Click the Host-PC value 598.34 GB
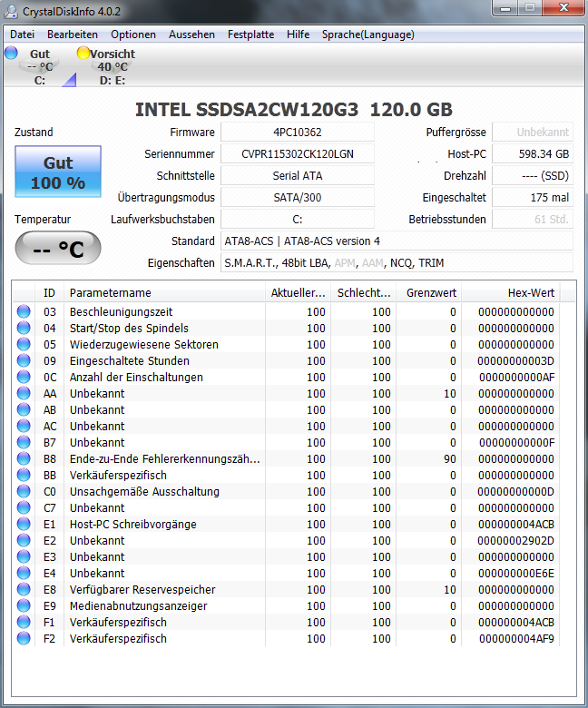The image size is (588, 708). [x=533, y=153]
